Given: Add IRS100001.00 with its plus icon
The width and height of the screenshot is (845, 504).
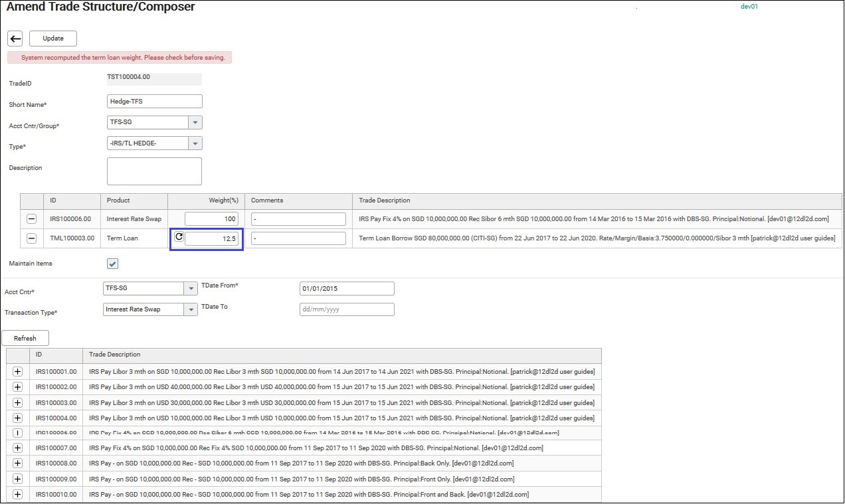Looking at the screenshot, I should pyautogui.click(x=18, y=371).
